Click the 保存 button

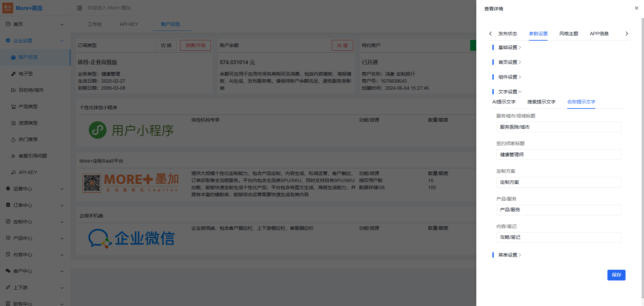616,275
